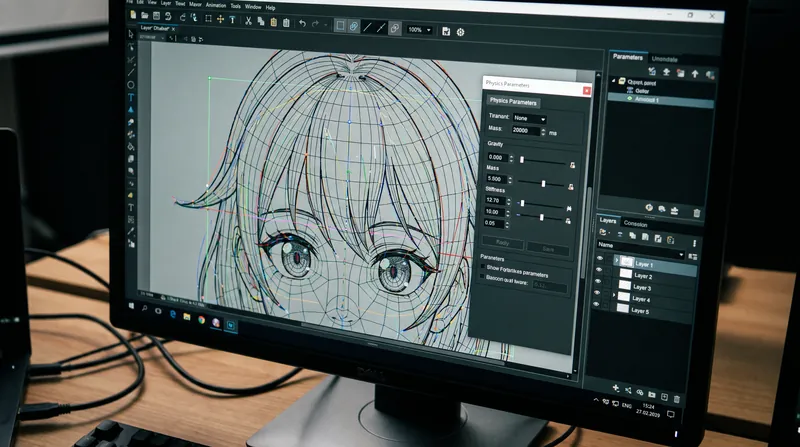Select the eyedropper tool in toolbox
Screen dimensions: 800x447
point(131,232)
